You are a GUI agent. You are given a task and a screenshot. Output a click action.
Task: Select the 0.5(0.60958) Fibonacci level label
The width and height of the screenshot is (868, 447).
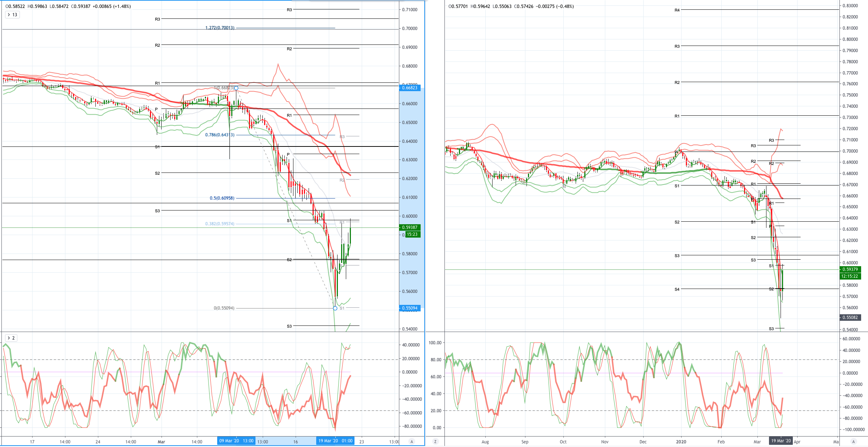[222, 198]
